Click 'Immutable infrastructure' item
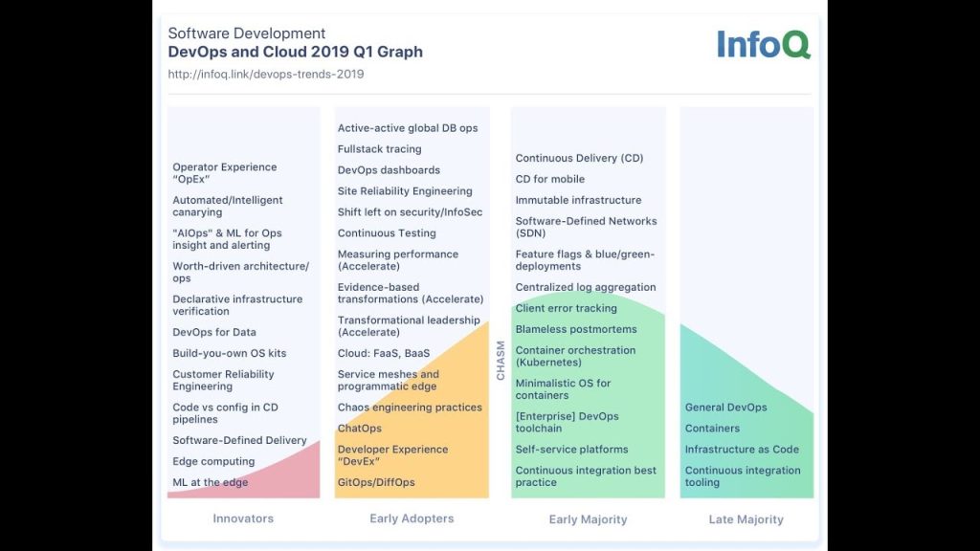Viewport: 980px width, 551px height. coord(578,201)
